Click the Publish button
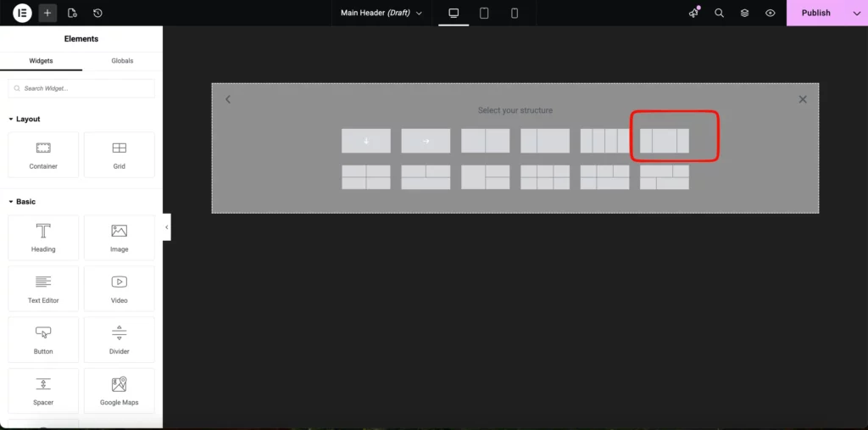The width and height of the screenshot is (868, 430). (815, 13)
